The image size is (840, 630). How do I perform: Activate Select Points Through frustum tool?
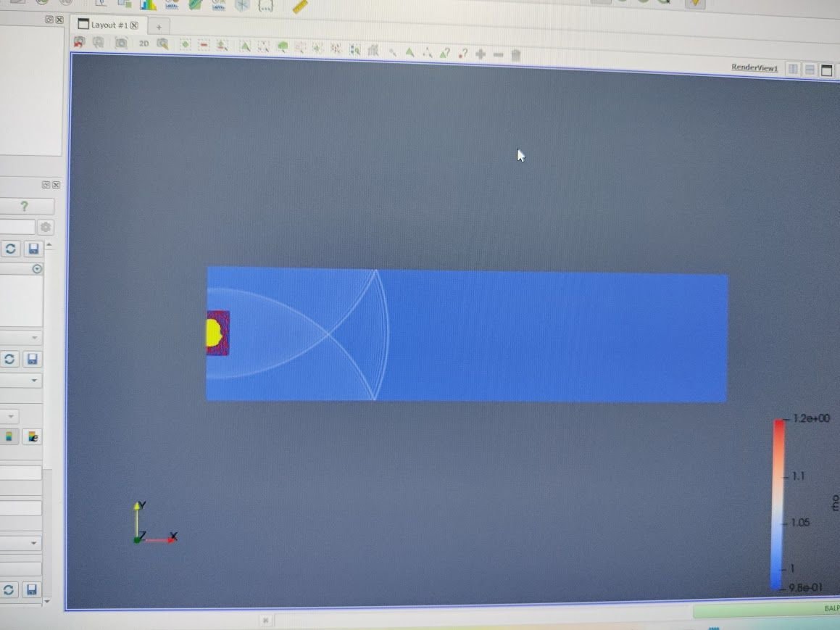click(300, 49)
